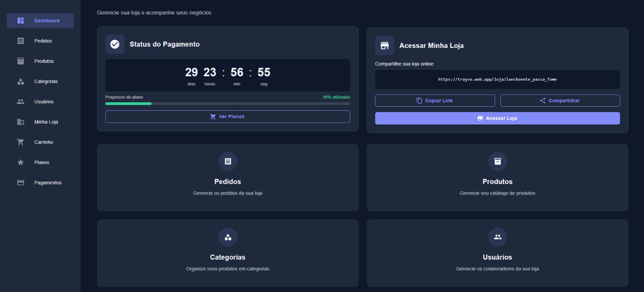Click the Planos star icon in sidebar
This screenshot has height=292, width=644.
coord(21,162)
